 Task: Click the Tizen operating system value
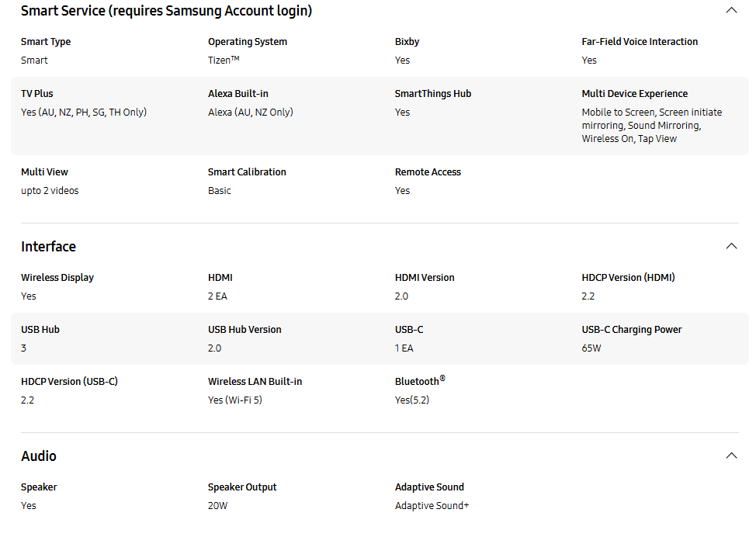click(224, 61)
